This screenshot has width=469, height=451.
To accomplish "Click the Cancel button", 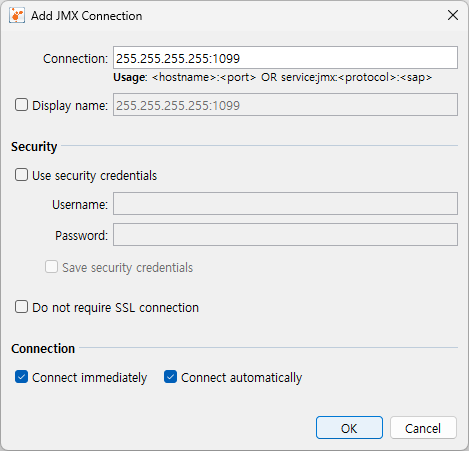I will 423,428.
